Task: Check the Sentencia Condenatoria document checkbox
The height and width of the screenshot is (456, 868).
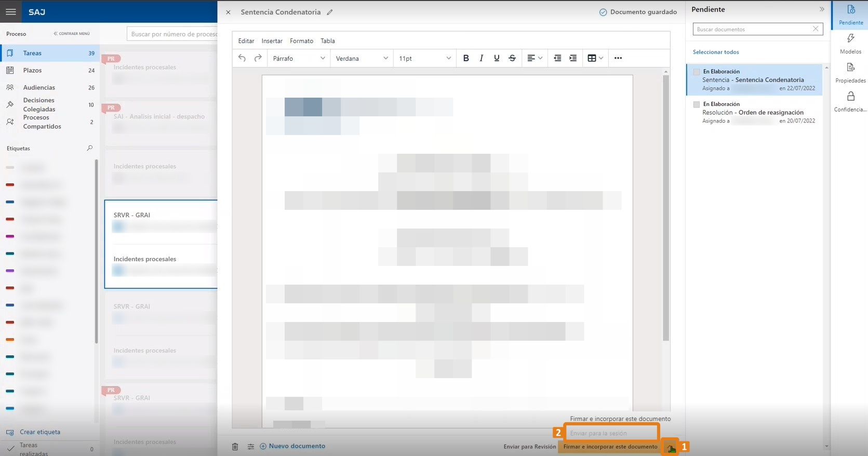Action: pyautogui.click(x=697, y=72)
